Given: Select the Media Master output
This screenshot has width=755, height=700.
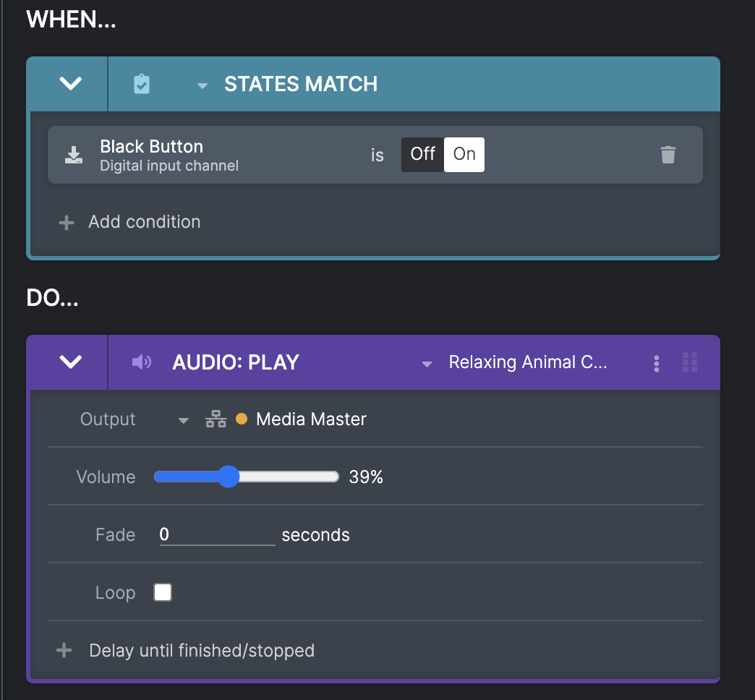Looking at the screenshot, I should 311,419.
